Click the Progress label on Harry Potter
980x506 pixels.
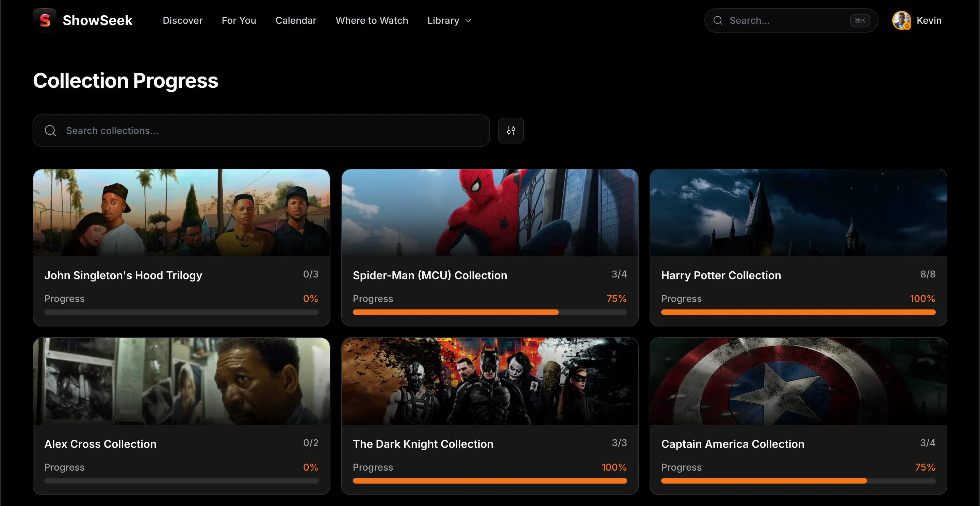[x=681, y=299]
